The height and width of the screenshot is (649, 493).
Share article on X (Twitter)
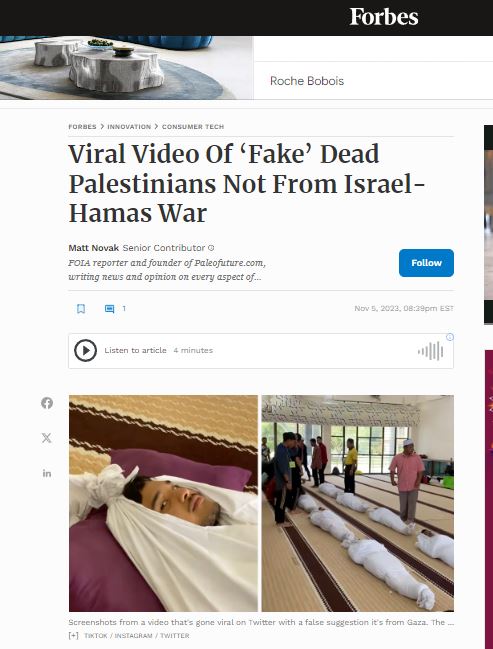pyautogui.click(x=47, y=438)
